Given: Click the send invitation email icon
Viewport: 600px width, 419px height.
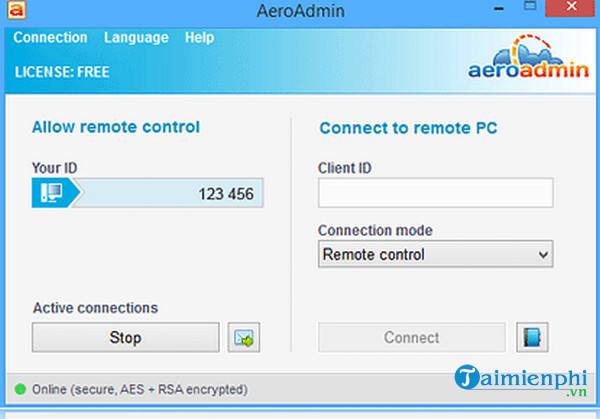Looking at the screenshot, I should coord(244,337).
